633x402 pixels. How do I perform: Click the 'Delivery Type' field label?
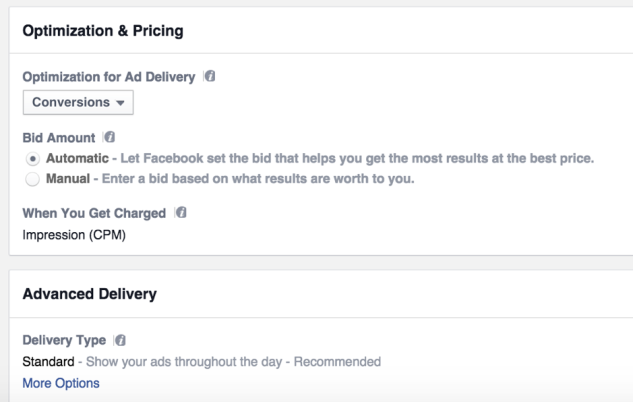(x=64, y=340)
